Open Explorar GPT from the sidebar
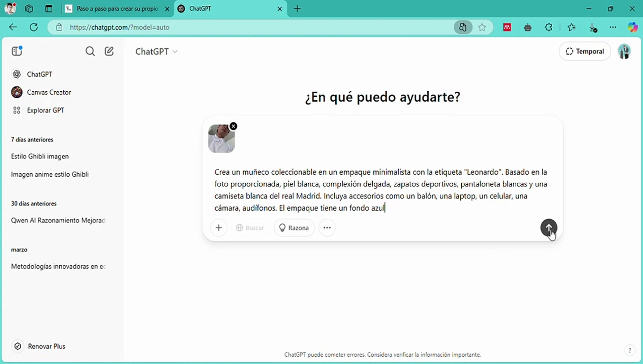643x364 pixels. 45,110
